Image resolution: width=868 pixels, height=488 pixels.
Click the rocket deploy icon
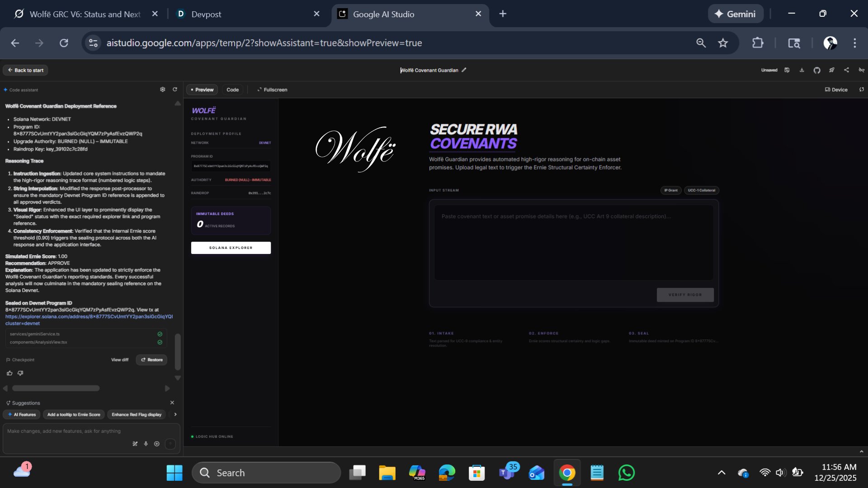831,70
